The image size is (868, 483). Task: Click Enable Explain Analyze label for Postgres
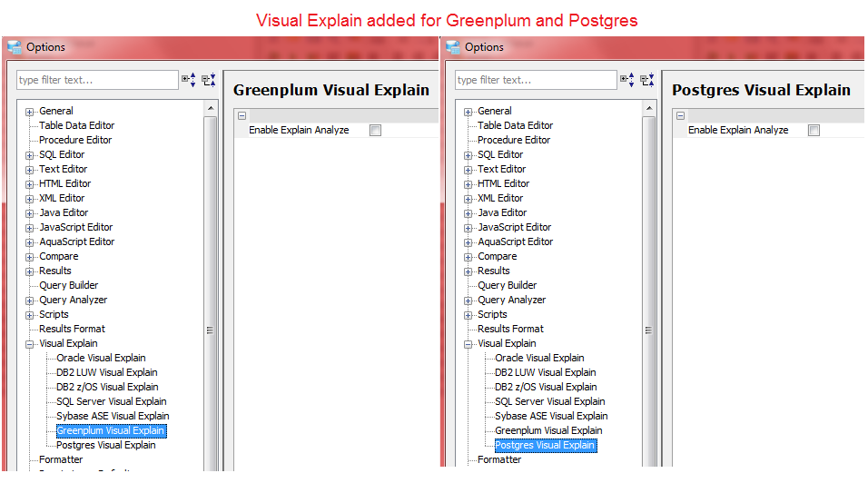pos(738,130)
